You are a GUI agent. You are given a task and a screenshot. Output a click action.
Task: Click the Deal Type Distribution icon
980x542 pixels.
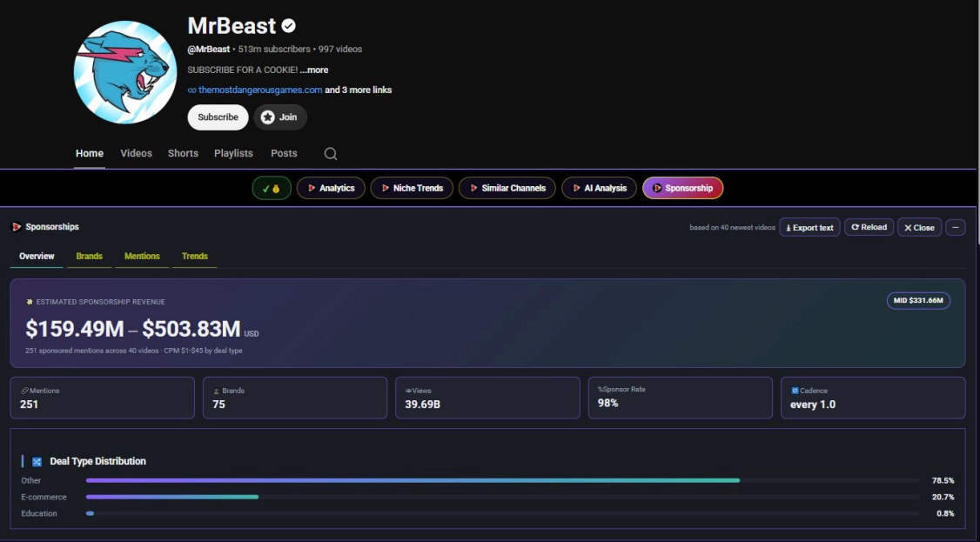click(37, 461)
